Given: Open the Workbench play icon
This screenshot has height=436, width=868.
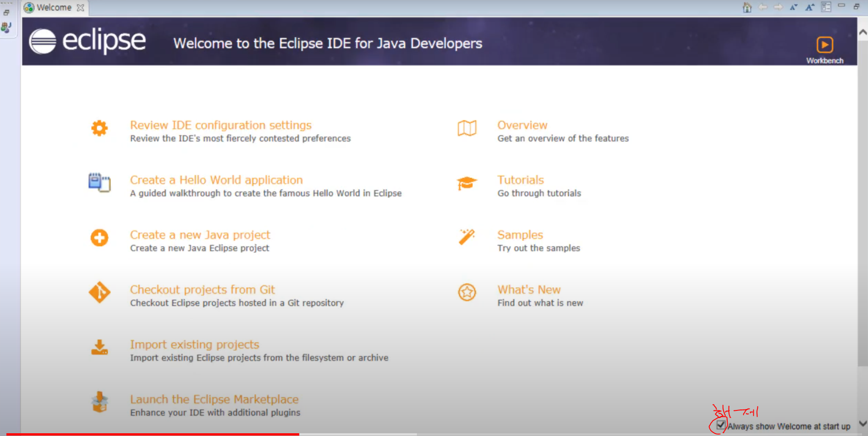Looking at the screenshot, I should coord(825,45).
